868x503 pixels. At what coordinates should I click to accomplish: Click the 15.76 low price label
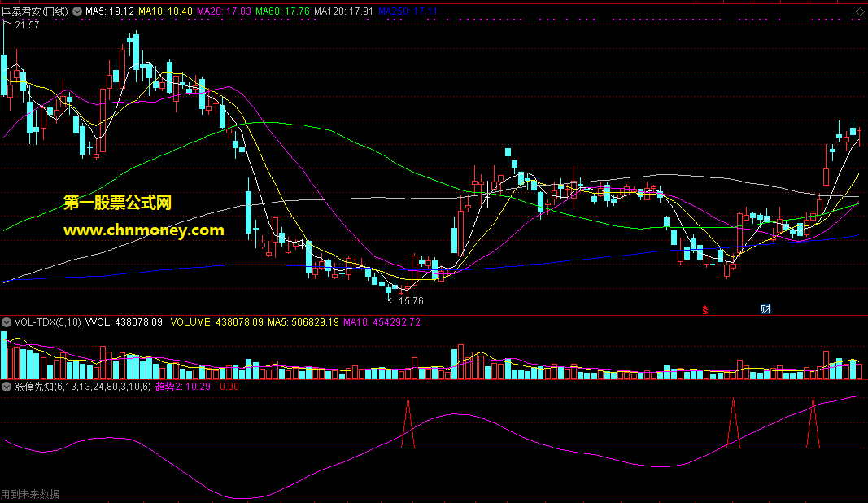411,301
